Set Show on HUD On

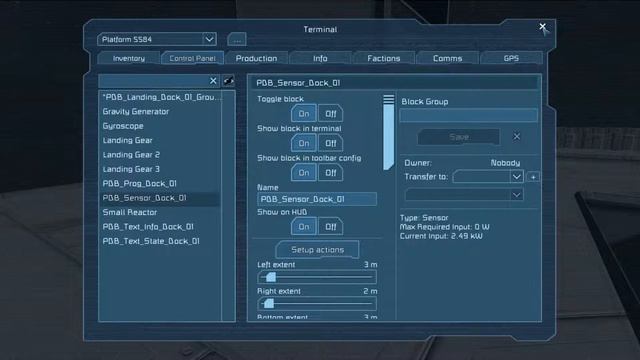pyautogui.click(x=304, y=227)
